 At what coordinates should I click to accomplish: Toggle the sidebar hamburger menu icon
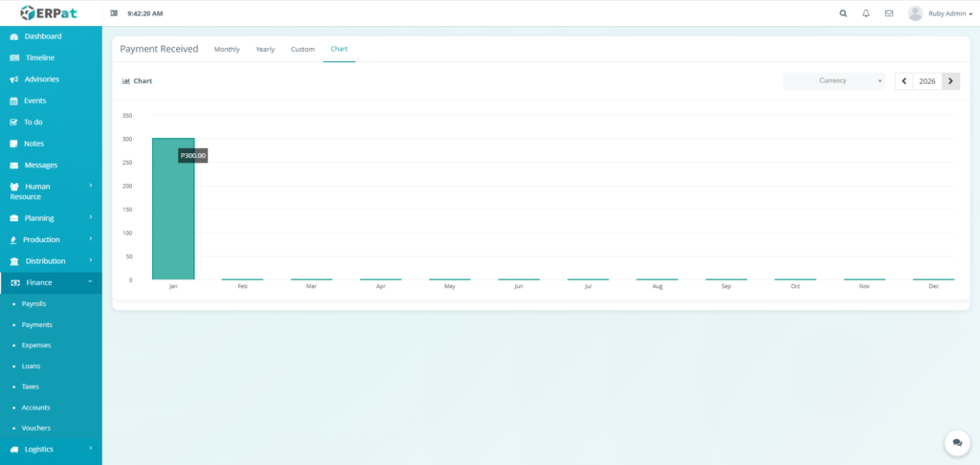tap(115, 13)
